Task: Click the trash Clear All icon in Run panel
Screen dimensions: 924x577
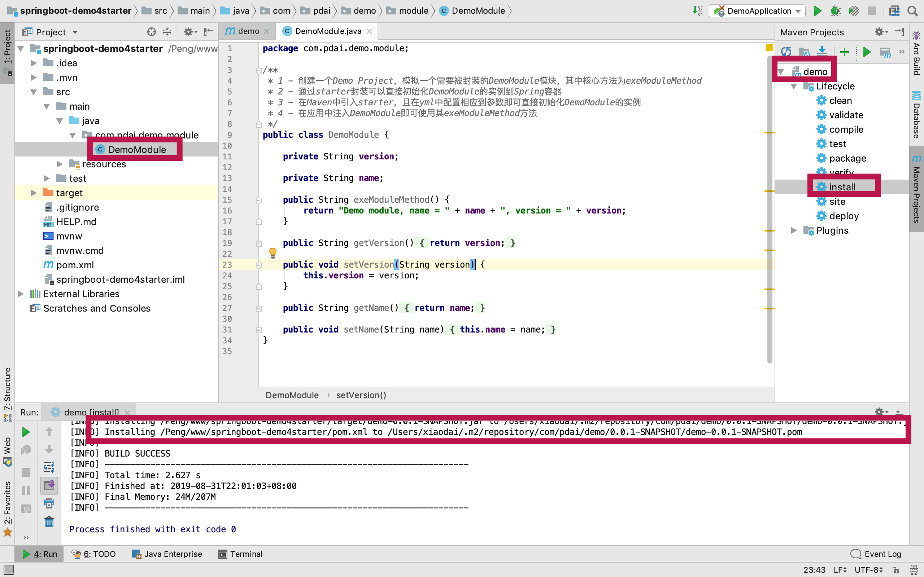Action: click(49, 521)
